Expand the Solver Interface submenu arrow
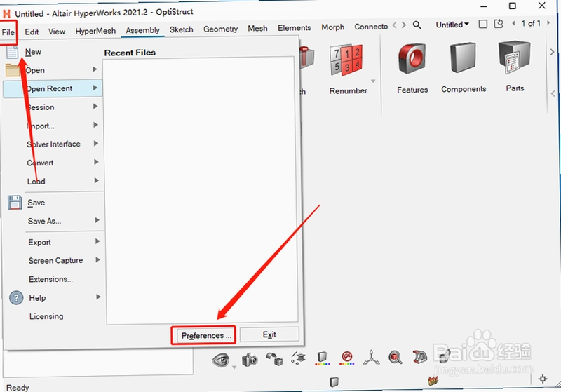 pyautogui.click(x=96, y=144)
